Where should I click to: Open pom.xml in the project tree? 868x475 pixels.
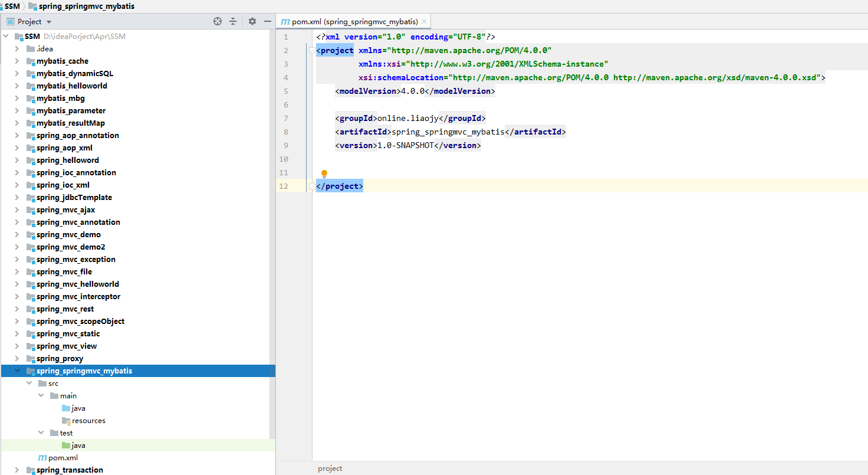point(63,458)
